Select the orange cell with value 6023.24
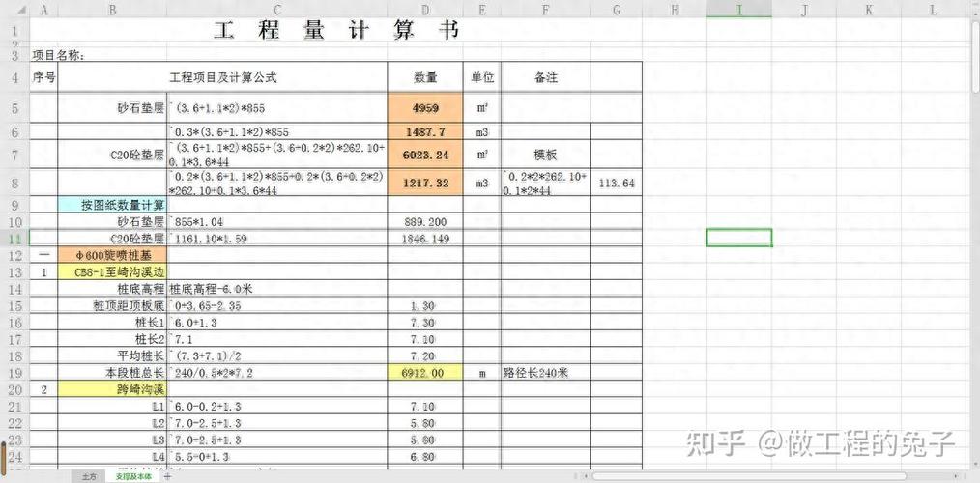The image size is (980, 483). [x=425, y=154]
